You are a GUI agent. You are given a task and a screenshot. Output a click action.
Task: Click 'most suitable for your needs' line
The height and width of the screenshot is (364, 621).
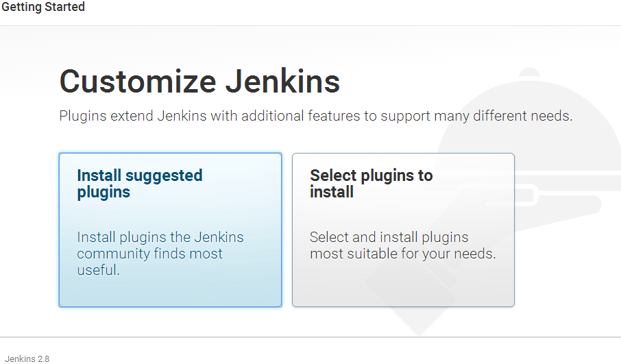pyautogui.click(x=402, y=254)
